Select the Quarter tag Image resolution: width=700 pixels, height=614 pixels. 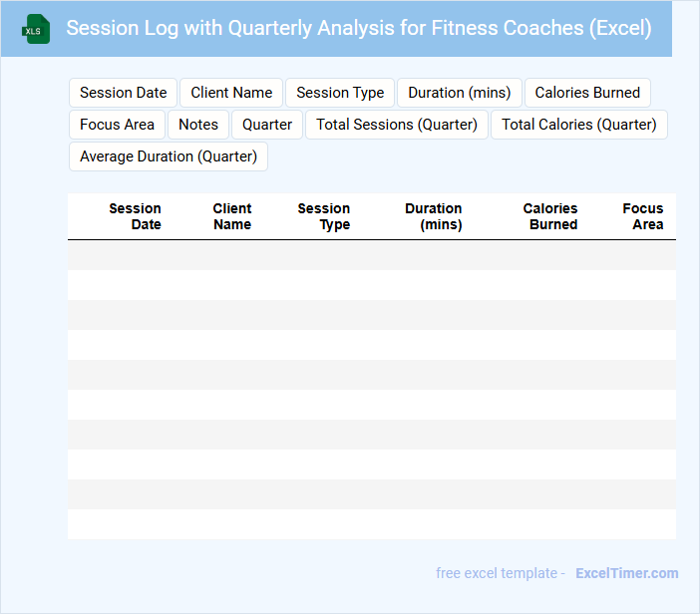(x=267, y=125)
